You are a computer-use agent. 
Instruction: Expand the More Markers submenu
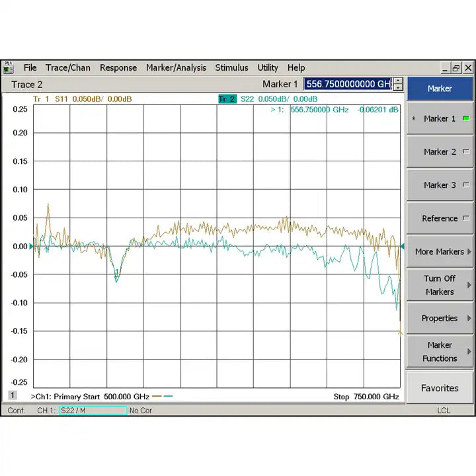[x=440, y=252]
